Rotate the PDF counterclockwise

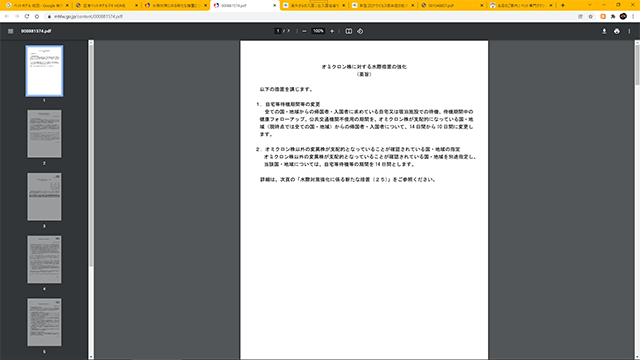coord(360,31)
